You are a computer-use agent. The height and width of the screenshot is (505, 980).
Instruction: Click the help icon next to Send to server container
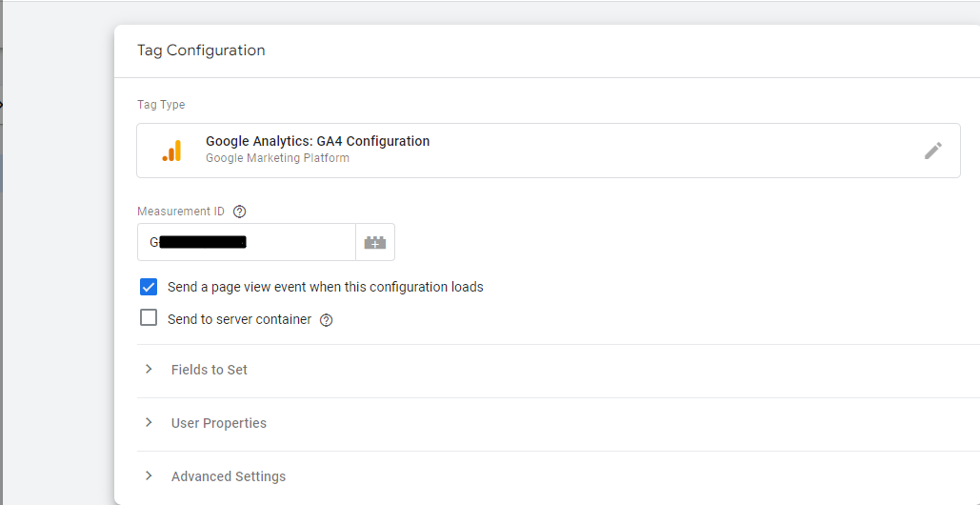(x=327, y=320)
